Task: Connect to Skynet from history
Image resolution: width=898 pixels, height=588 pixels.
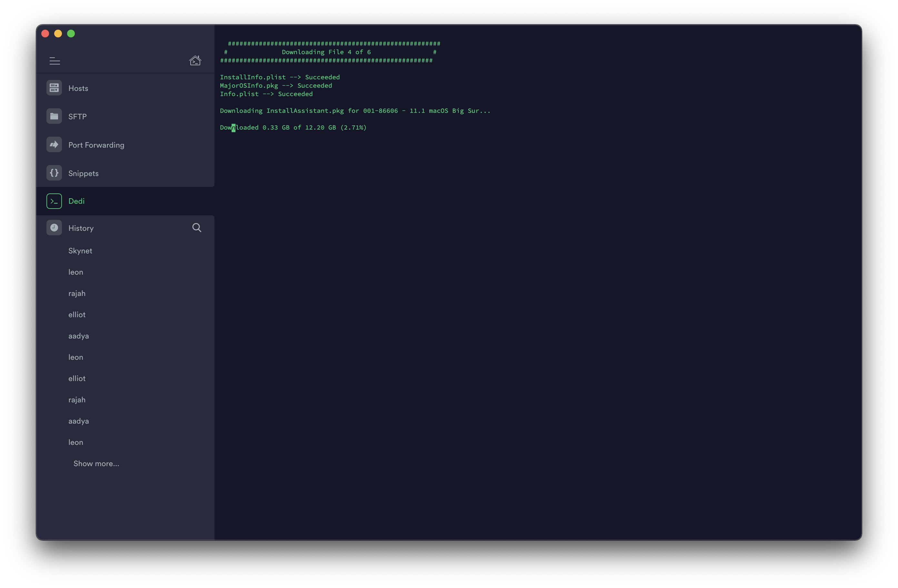Action: [80, 251]
